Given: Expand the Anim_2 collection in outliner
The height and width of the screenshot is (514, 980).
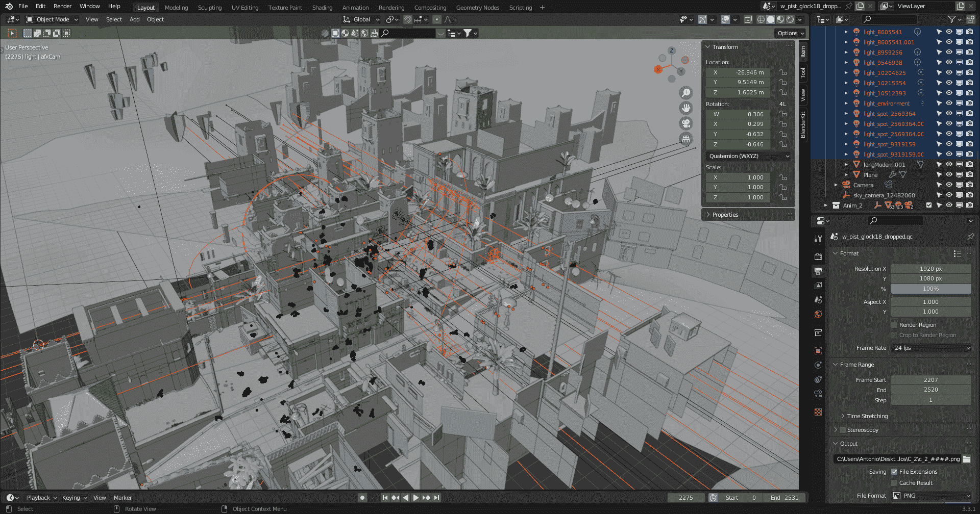Looking at the screenshot, I should point(825,205).
